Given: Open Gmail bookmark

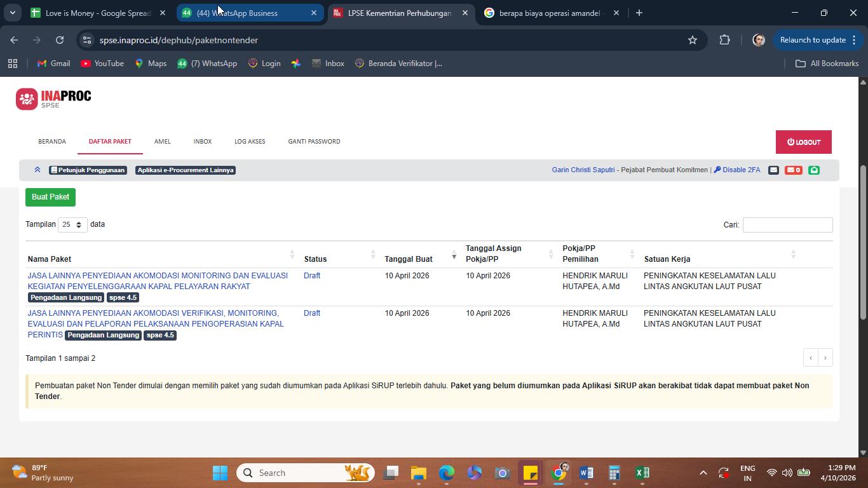Looking at the screenshot, I should (x=53, y=64).
